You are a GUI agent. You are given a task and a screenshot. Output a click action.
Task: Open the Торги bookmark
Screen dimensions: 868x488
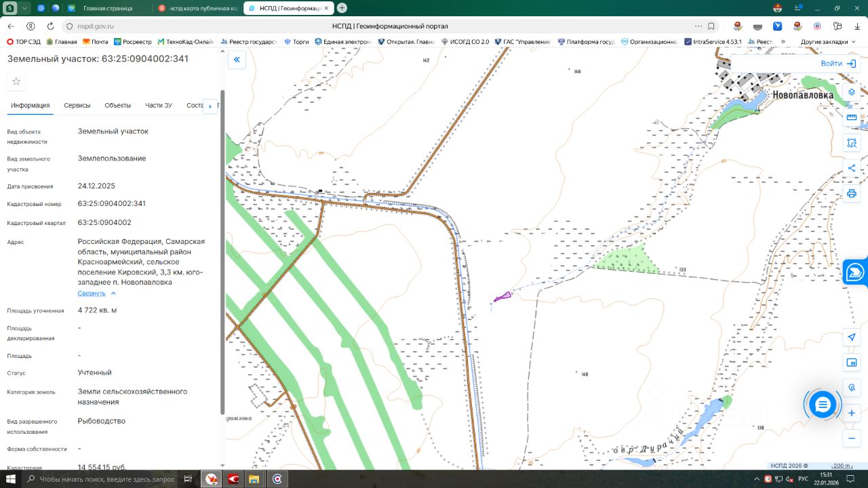tap(296, 41)
